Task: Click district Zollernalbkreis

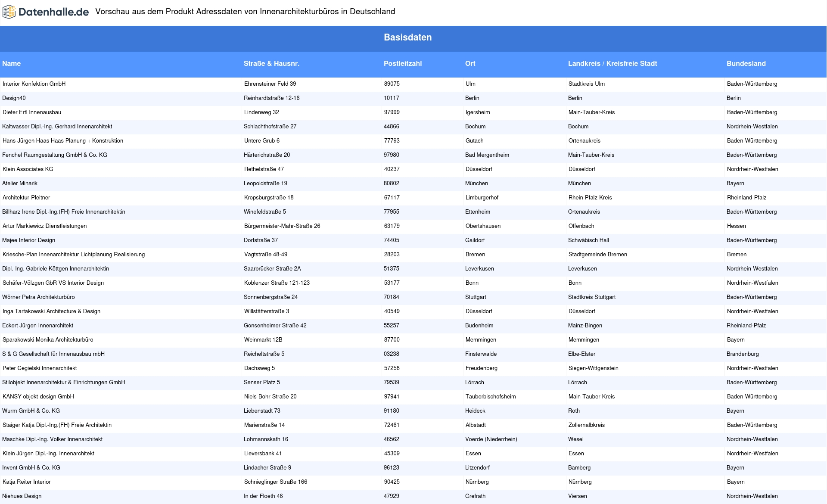Action: pos(587,425)
